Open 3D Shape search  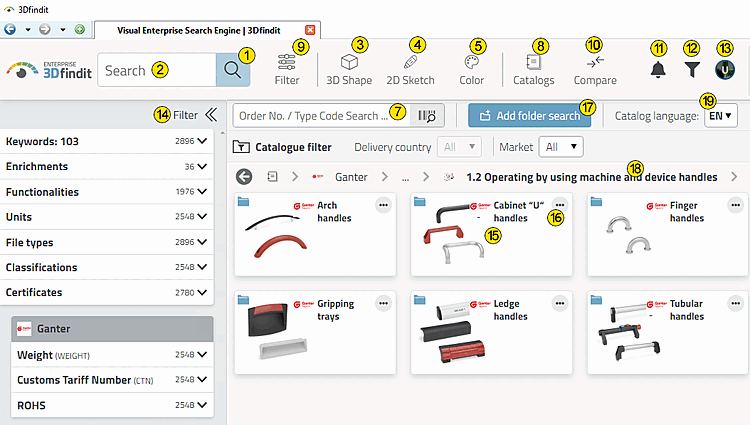pos(349,70)
